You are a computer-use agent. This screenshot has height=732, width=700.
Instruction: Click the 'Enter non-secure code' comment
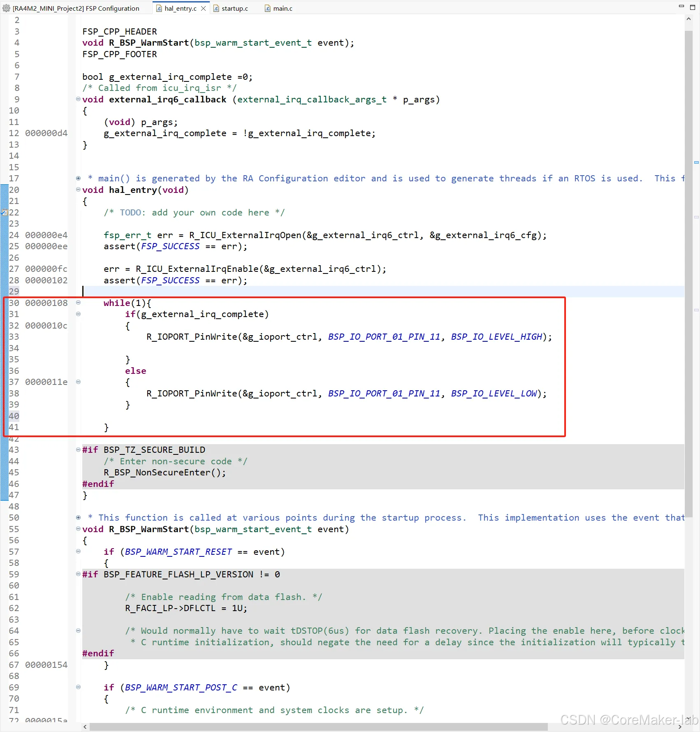tap(176, 461)
